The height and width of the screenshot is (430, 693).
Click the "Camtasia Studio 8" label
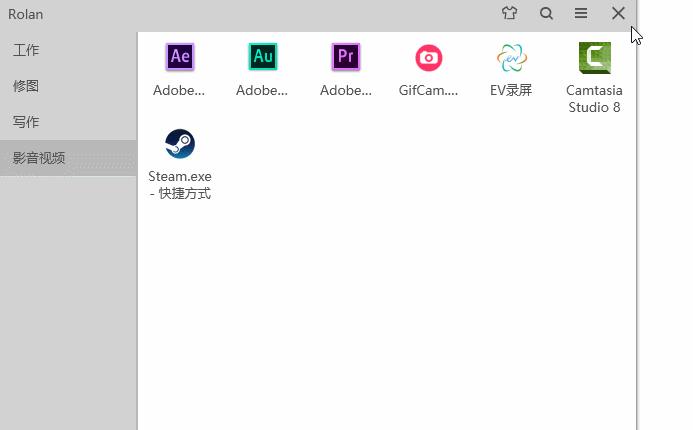click(594, 99)
